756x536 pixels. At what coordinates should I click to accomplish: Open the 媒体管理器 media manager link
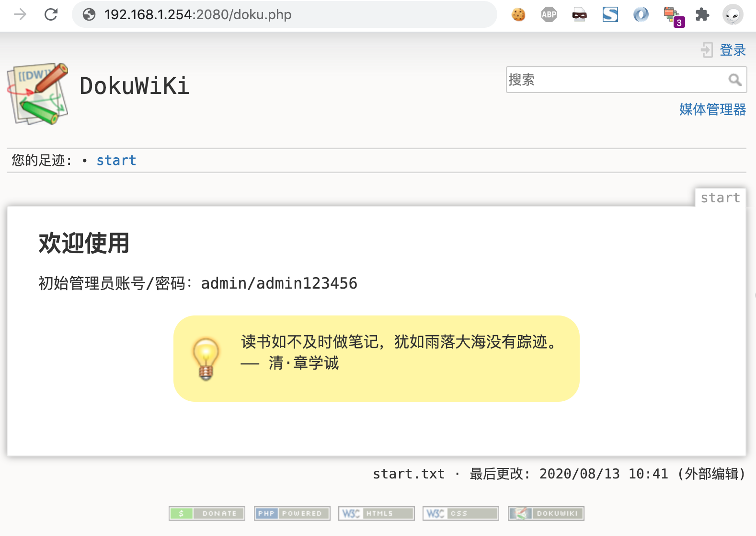tap(712, 109)
